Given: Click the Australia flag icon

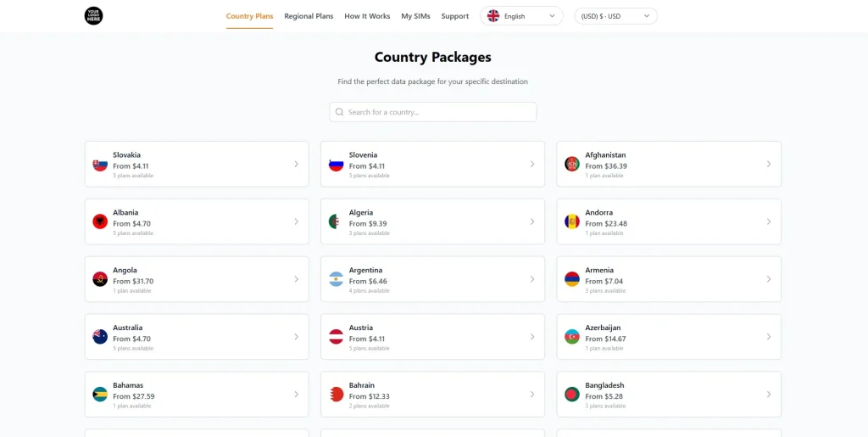Looking at the screenshot, I should click(100, 337).
